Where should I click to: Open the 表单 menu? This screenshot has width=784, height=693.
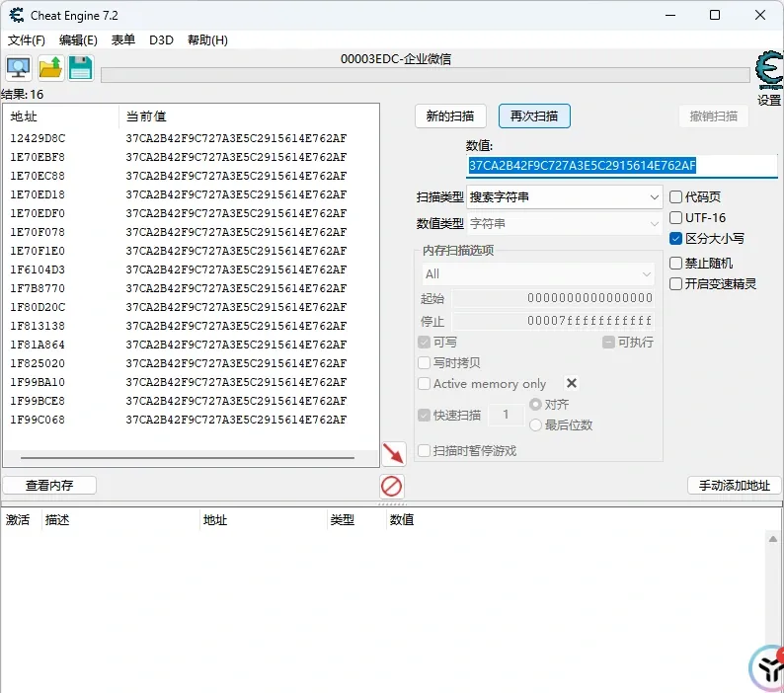[x=123, y=40]
